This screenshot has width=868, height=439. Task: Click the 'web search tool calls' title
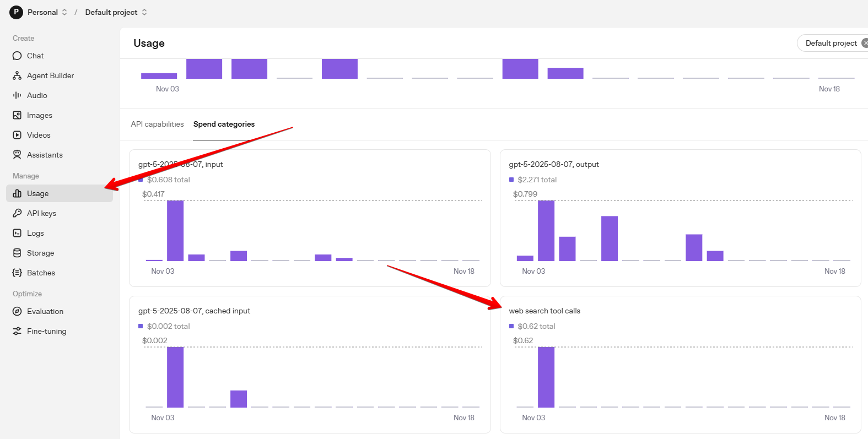pyautogui.click(x=544, y=311)
